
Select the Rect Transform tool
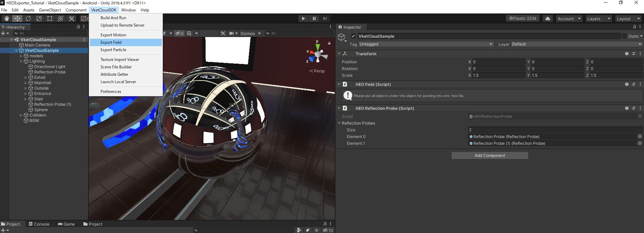click(x=50, y=19)
